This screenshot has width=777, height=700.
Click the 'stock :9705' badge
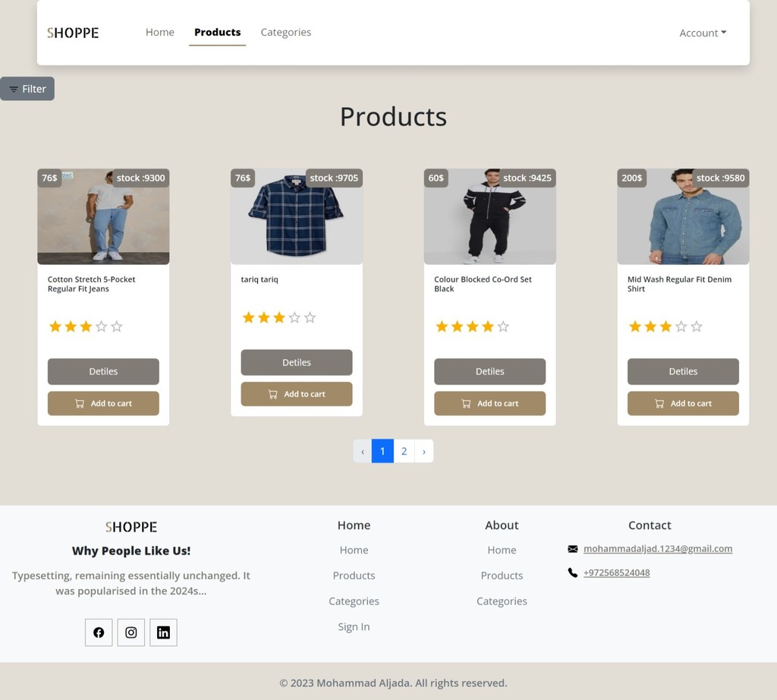click(x=334, y=178)
